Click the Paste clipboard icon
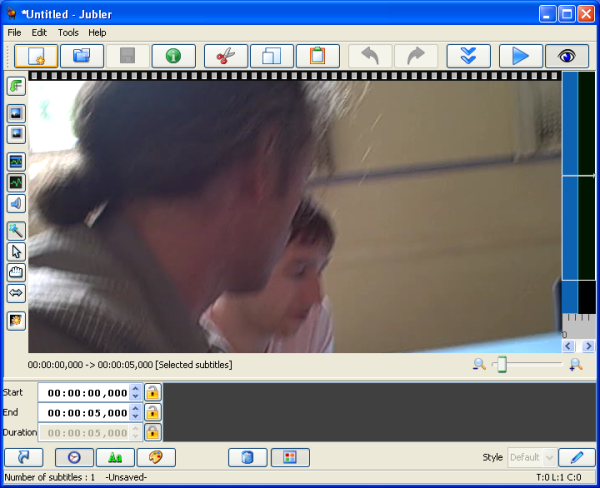This screenshot has height=488, width=600. point(317,56)
